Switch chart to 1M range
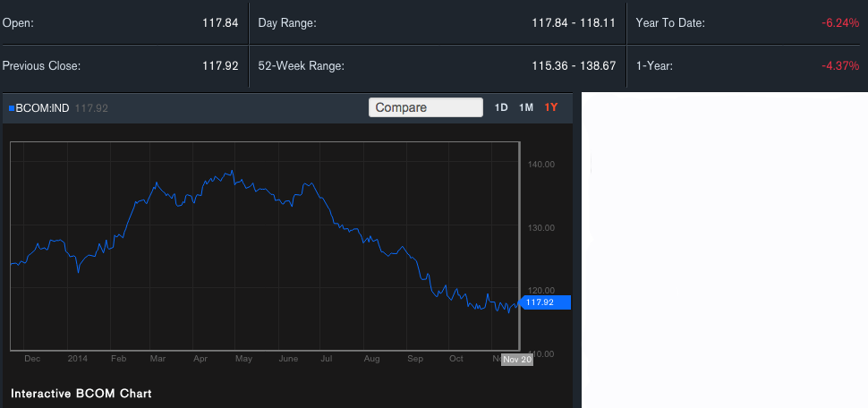The image size is (868, 408). (526, 107)
